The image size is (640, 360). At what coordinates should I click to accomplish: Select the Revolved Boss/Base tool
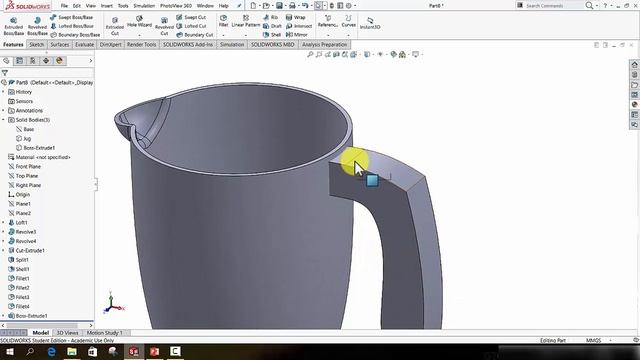click(x=37, y=26)
